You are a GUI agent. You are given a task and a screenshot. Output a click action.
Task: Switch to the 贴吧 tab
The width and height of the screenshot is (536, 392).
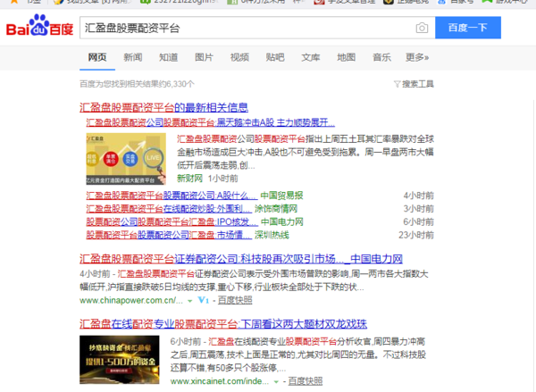tap(275, 57)
